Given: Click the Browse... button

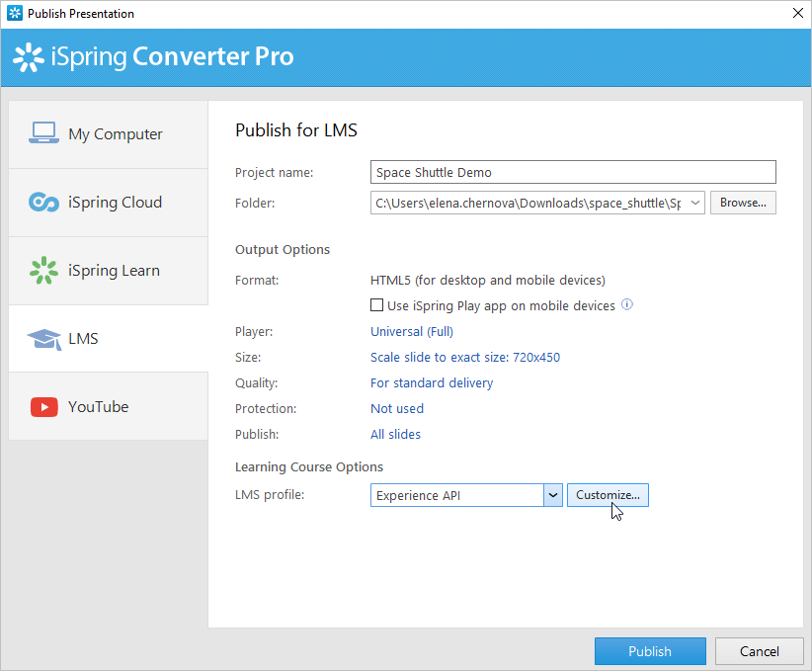Looking at the screenshot, I should 743,203.
